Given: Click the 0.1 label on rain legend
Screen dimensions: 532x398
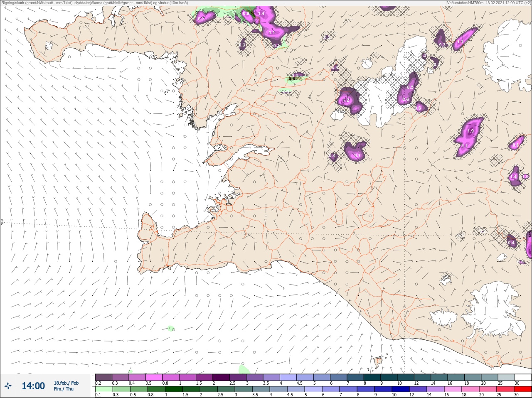Looking at the screenshot, I should [98, 395].
